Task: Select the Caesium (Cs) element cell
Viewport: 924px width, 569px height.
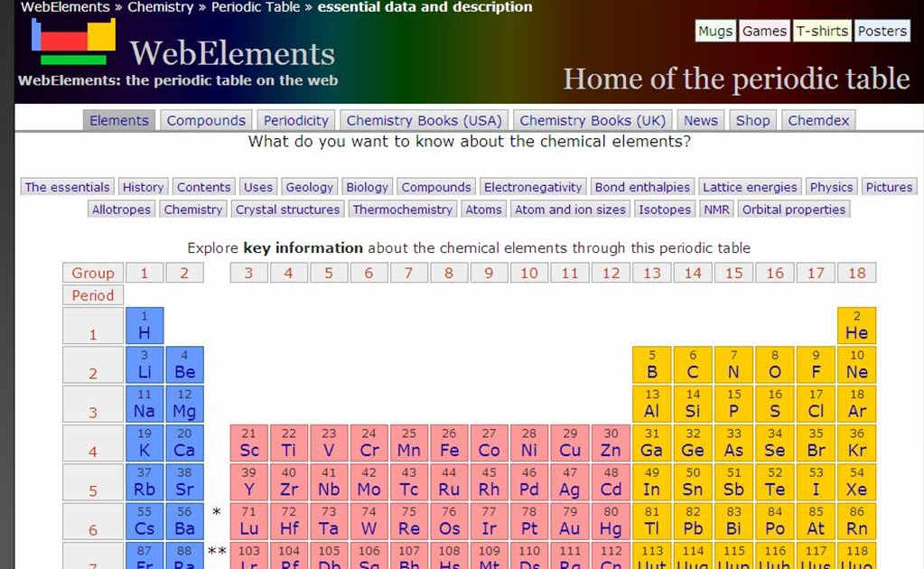Action: [145, 521]
